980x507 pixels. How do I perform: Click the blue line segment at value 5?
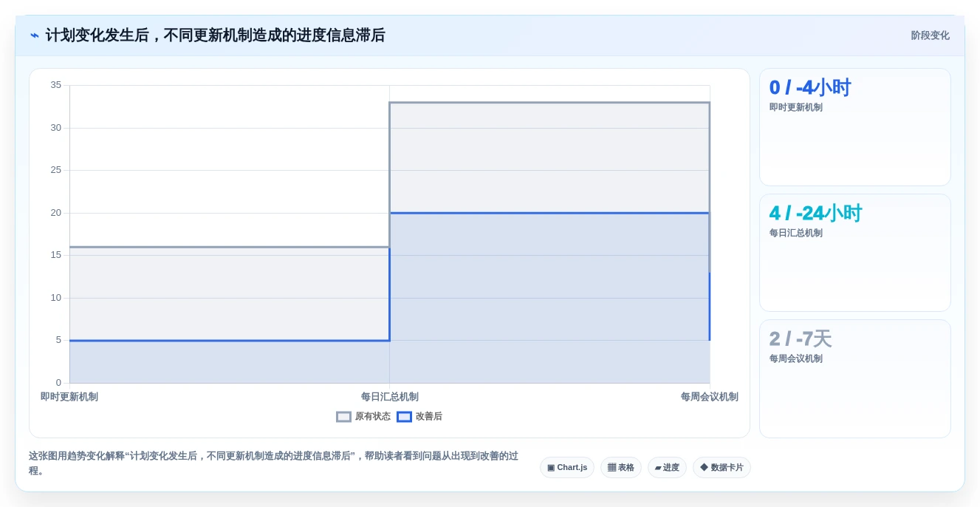(230, 341)
